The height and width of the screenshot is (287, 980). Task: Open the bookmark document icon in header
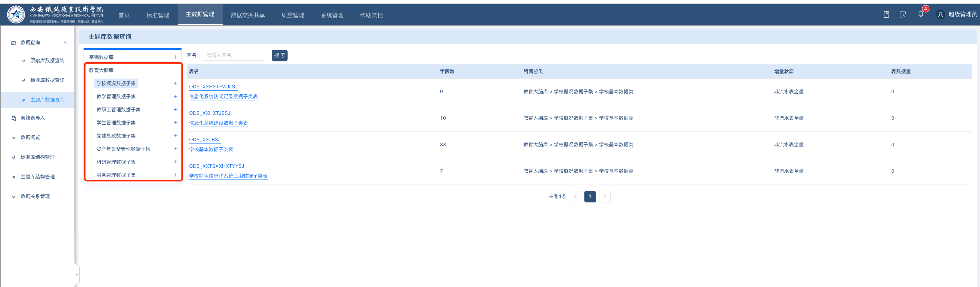(886, 14)
